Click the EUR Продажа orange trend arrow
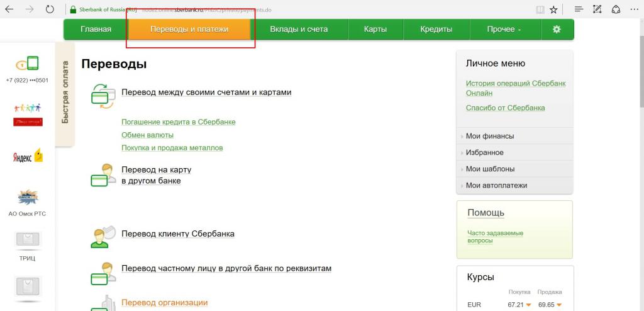The image size is (644, 311). tap(559, 305)
